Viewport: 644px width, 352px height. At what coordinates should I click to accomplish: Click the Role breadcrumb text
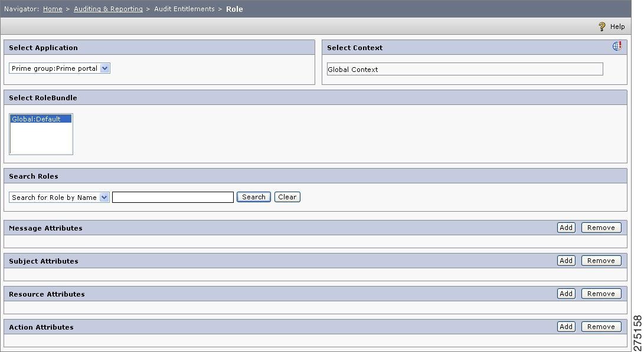point(234,9)
